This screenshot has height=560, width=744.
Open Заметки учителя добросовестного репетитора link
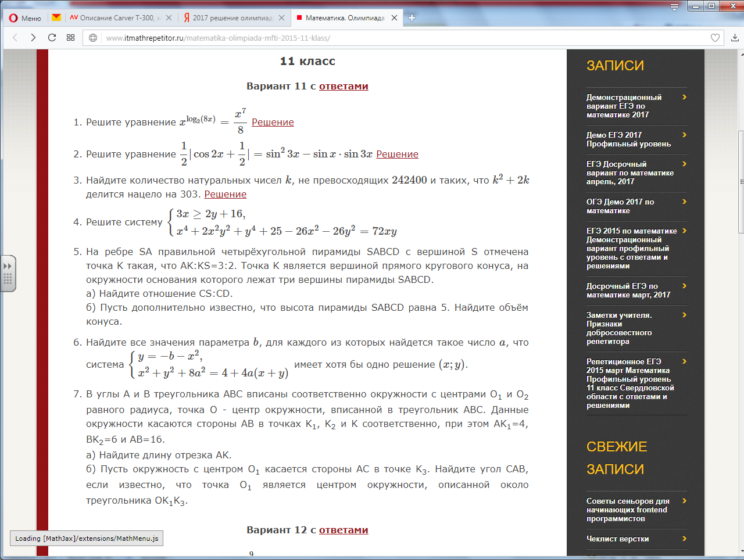619,328
